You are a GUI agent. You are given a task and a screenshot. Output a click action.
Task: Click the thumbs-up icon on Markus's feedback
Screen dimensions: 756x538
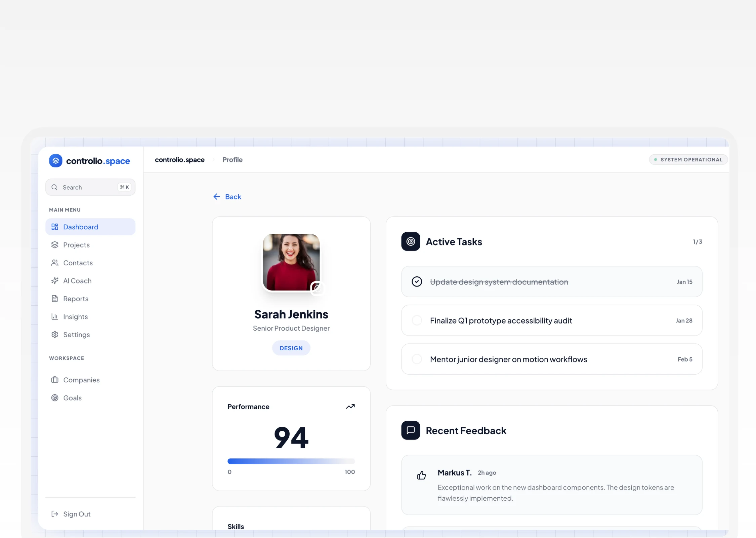pyautogui.click(x=421, y=475)
